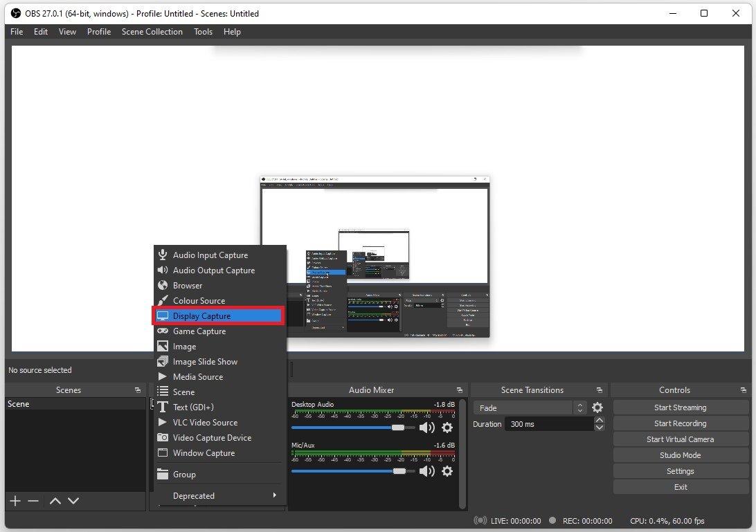The image size is (756, 532).
Task: Enter Studio Mode
Action: click(x=680, y=455)
